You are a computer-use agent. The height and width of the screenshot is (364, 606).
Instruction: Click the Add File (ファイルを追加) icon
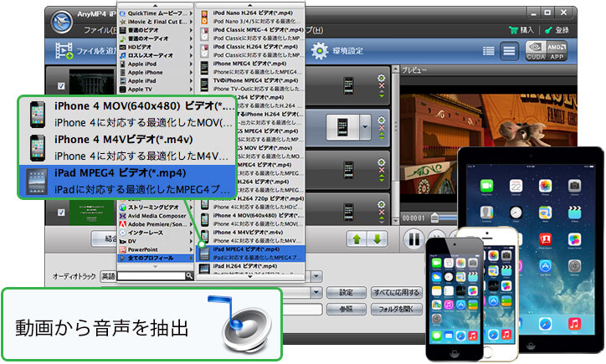click(64, 50)
